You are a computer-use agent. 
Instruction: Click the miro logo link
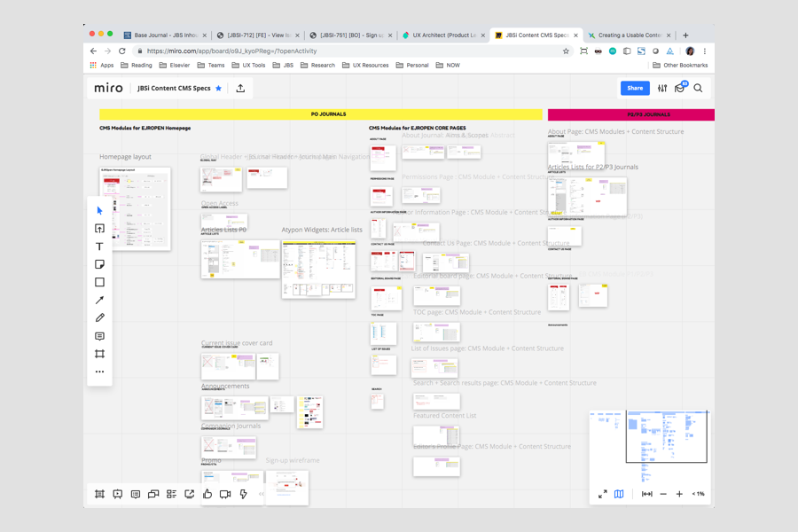[108, 89]
